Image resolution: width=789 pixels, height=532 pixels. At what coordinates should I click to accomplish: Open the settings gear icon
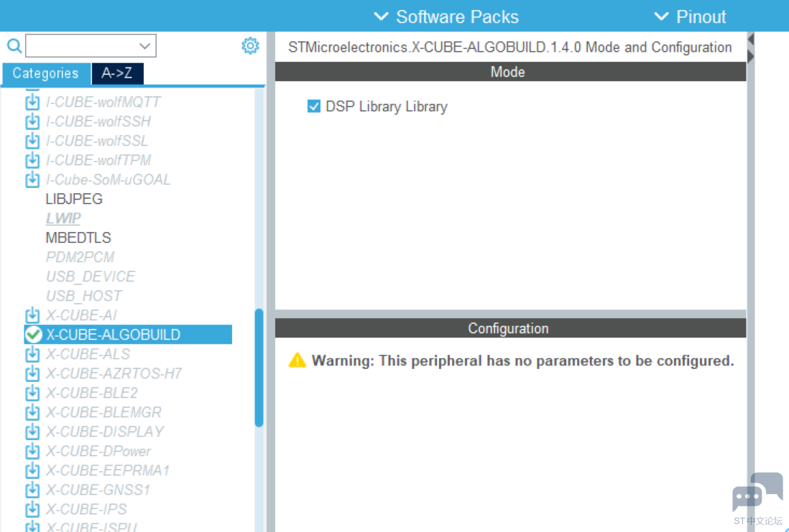(x=249, y=46)
